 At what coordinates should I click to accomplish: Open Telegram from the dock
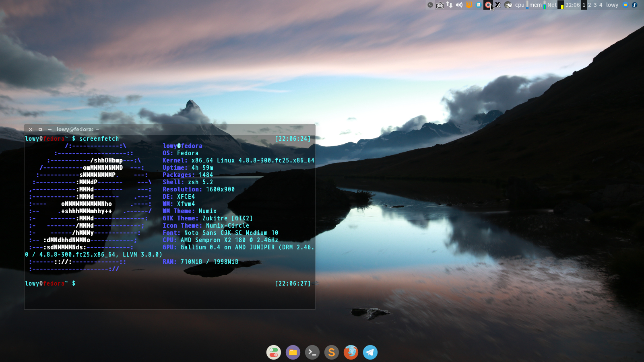pyautogui.click(x=370, y=352)
